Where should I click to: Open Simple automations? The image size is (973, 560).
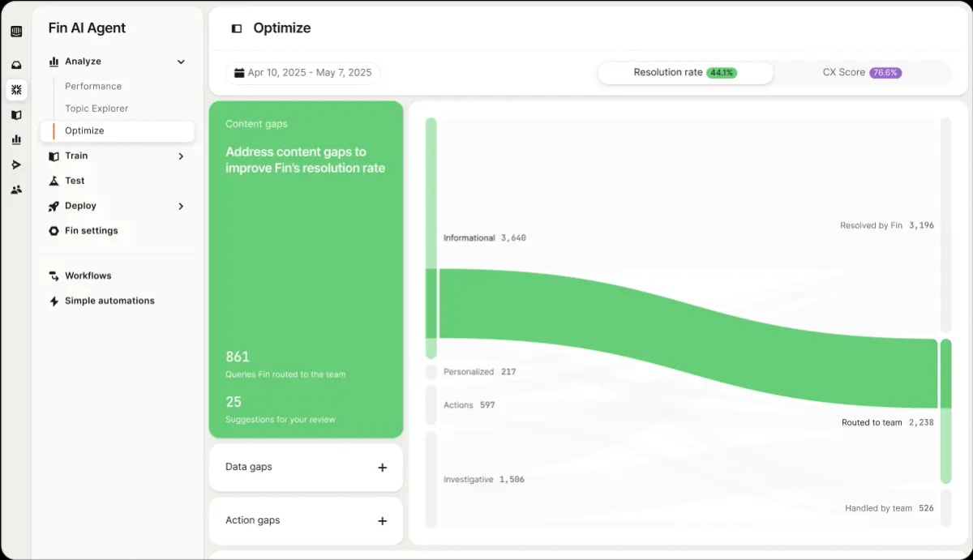[109, 301]
